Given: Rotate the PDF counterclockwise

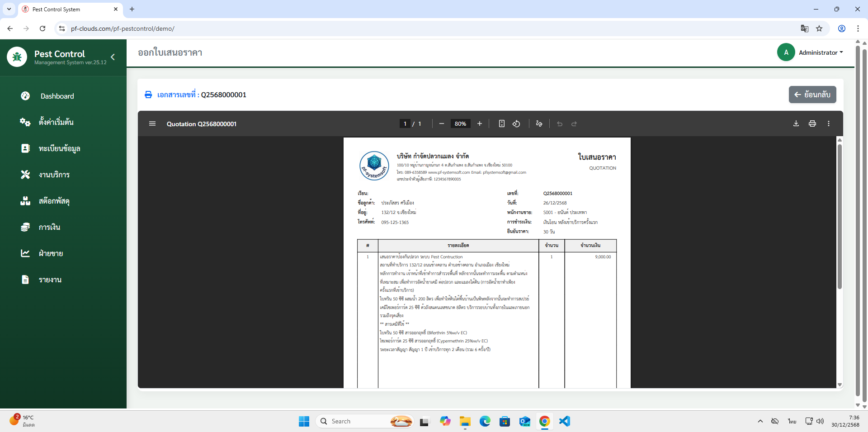Looking at the screenshot, I should (516, 123).
